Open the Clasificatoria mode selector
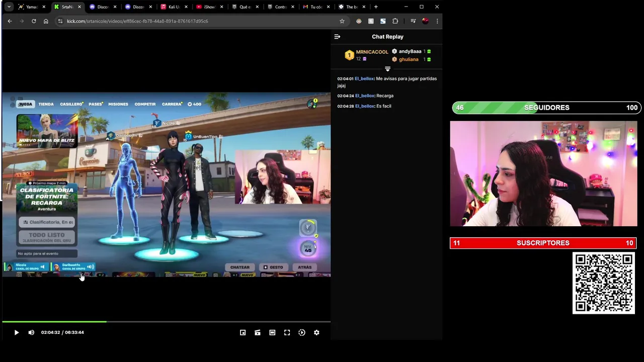 pyautogui.click(x=47, y=222)
